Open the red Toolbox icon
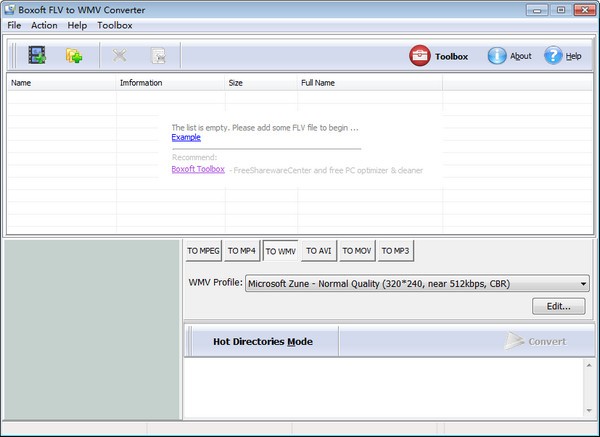This screenshot has width=600, height=437. click(x=420, y=56)
